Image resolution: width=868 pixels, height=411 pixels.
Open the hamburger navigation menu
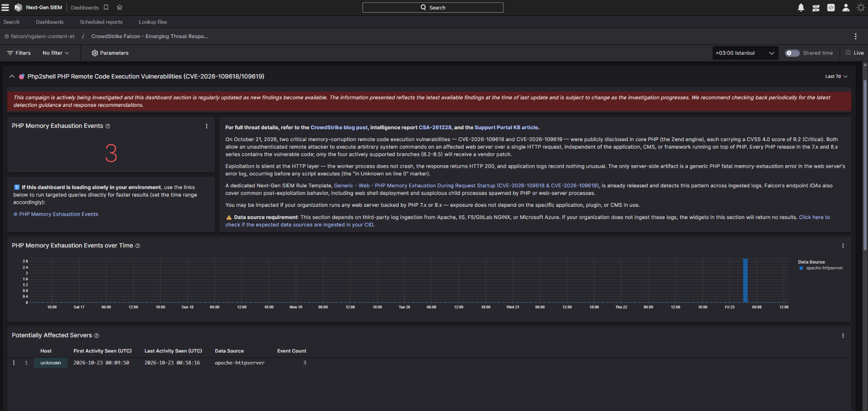5,7
